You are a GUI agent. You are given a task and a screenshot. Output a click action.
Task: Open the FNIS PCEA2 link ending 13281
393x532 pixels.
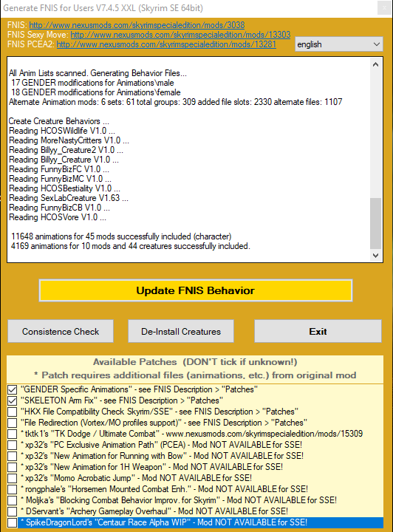(166, 44)
